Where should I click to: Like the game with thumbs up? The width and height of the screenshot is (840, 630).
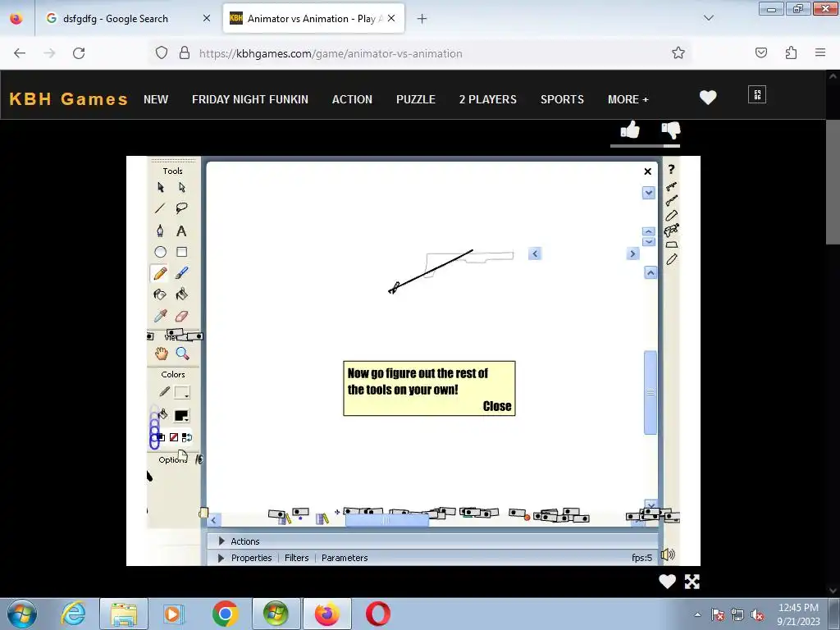630,129
